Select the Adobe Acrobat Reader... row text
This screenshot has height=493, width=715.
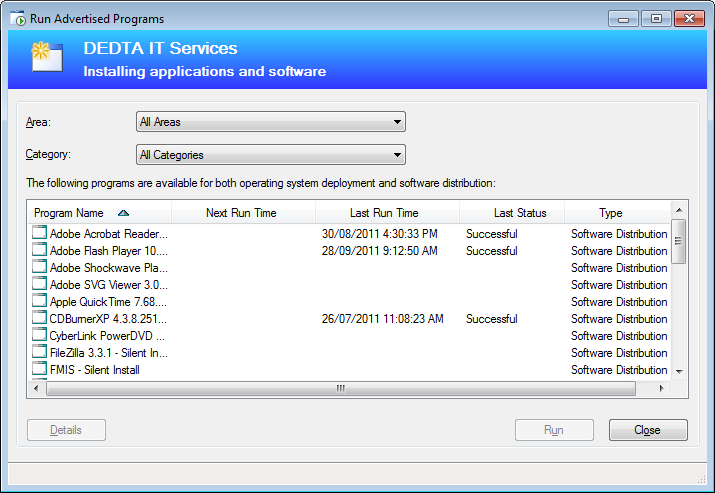[109, 234]
